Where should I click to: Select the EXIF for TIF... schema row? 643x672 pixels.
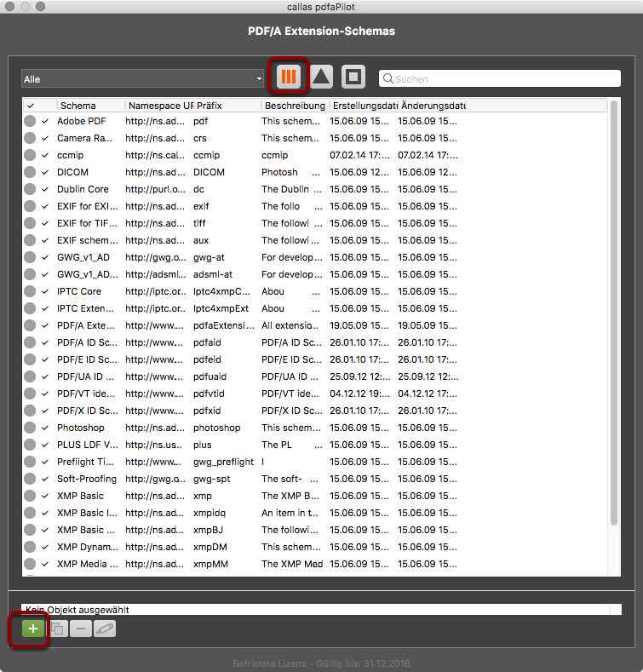click(x=314, y=223)
